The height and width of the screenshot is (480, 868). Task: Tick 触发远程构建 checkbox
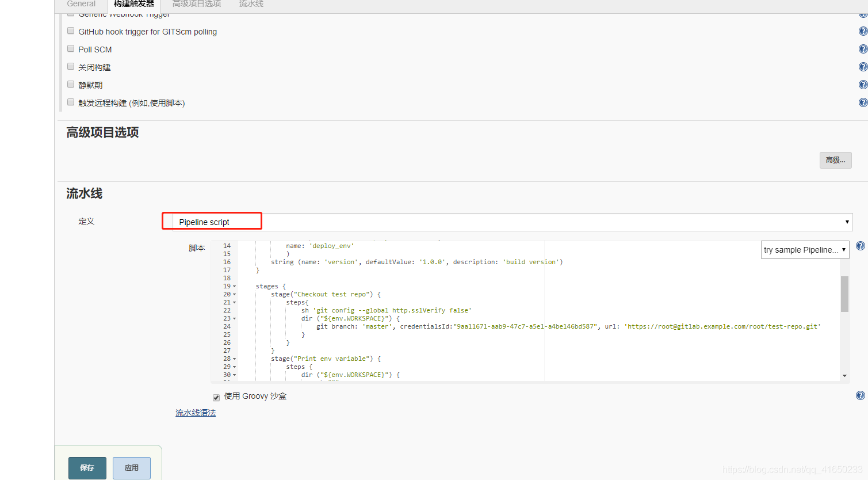71,102
